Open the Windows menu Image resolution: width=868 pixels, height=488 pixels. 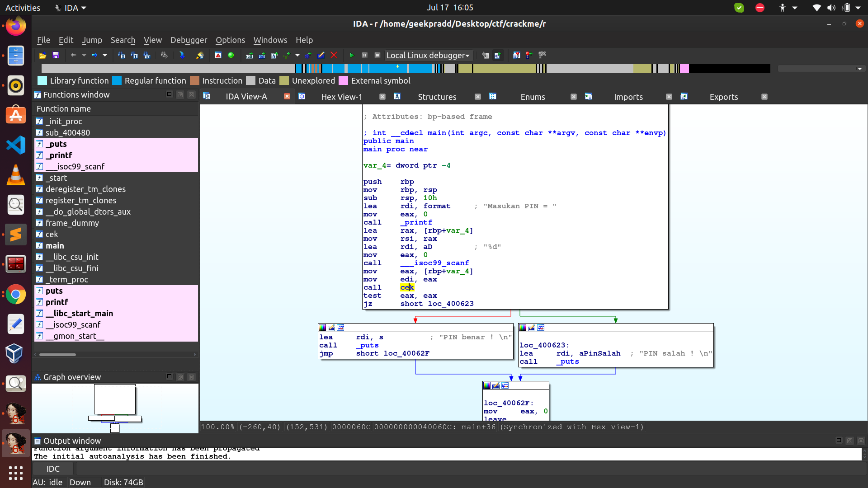tap(270, 40)
